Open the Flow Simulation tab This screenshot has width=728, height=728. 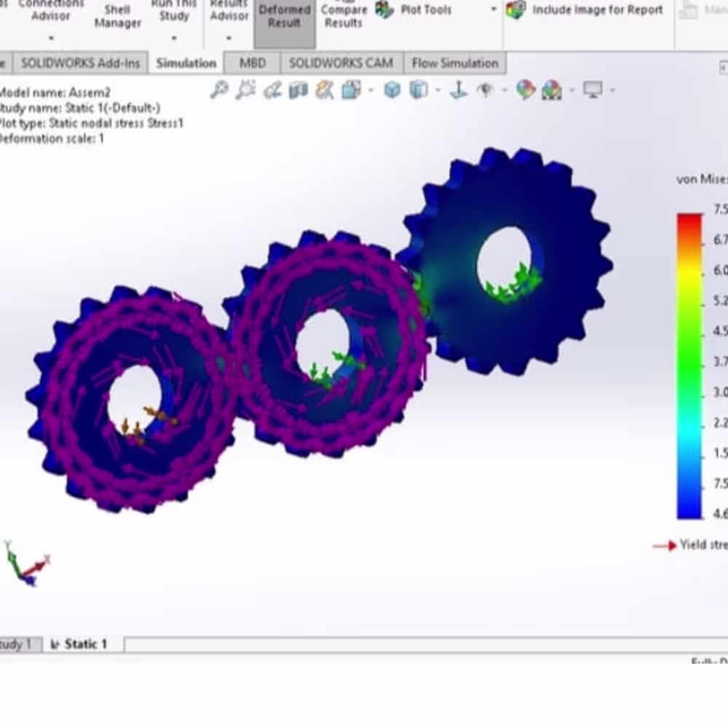pos(455,63)
